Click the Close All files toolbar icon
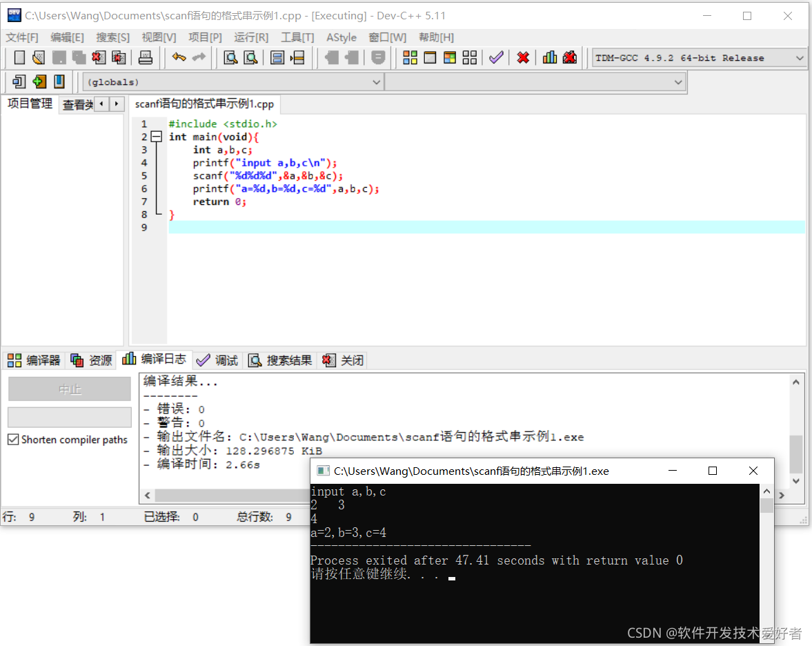812x646 pixels. point(119,57)
